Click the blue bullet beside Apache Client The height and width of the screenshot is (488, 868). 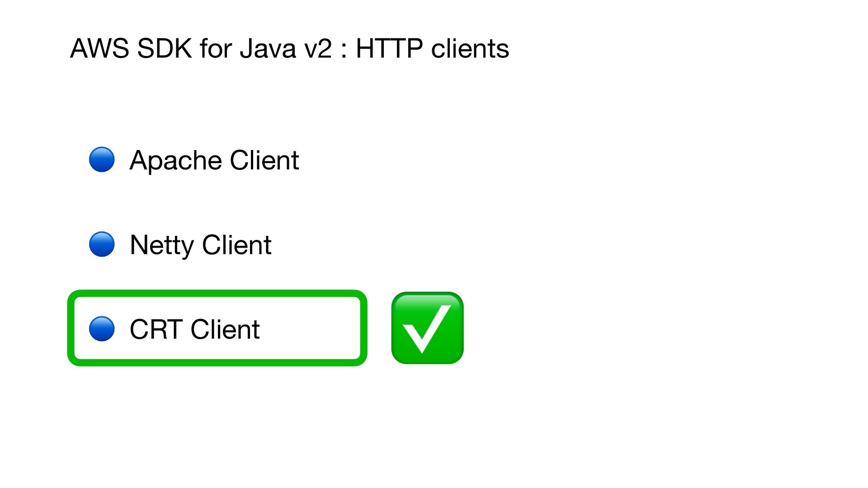[102, 160]
